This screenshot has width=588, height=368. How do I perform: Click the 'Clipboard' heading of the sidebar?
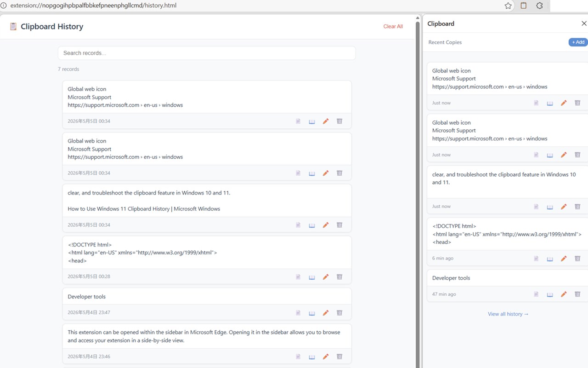click(441, 23)
